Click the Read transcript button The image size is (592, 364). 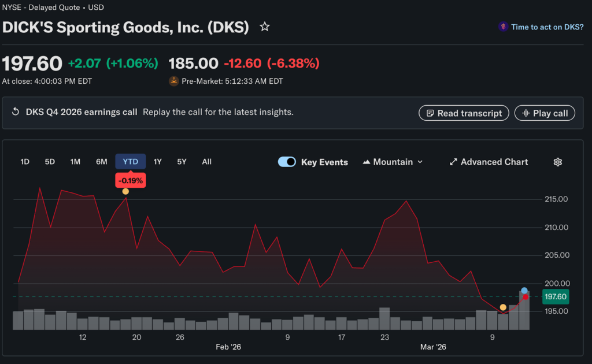click(x=464, y=113)
